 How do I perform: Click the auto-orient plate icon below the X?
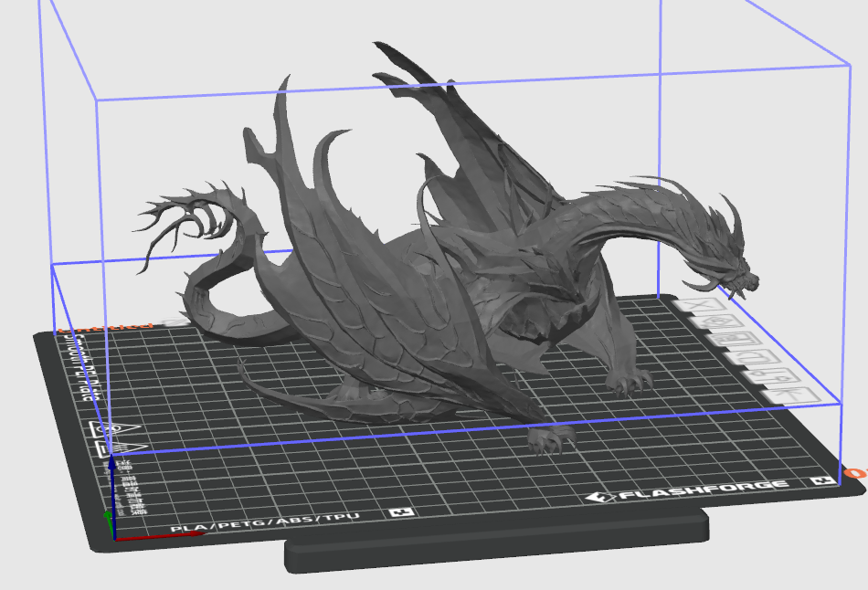716,321
